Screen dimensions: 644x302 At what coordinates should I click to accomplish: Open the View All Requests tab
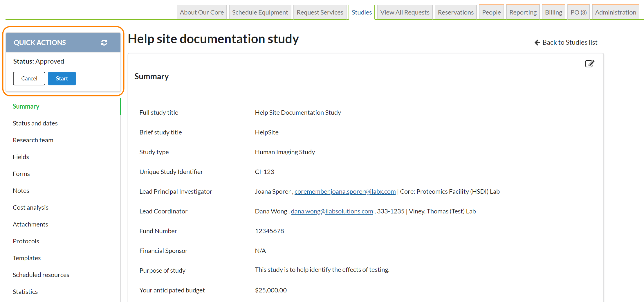pyautogui.click(x=405, y=12)
